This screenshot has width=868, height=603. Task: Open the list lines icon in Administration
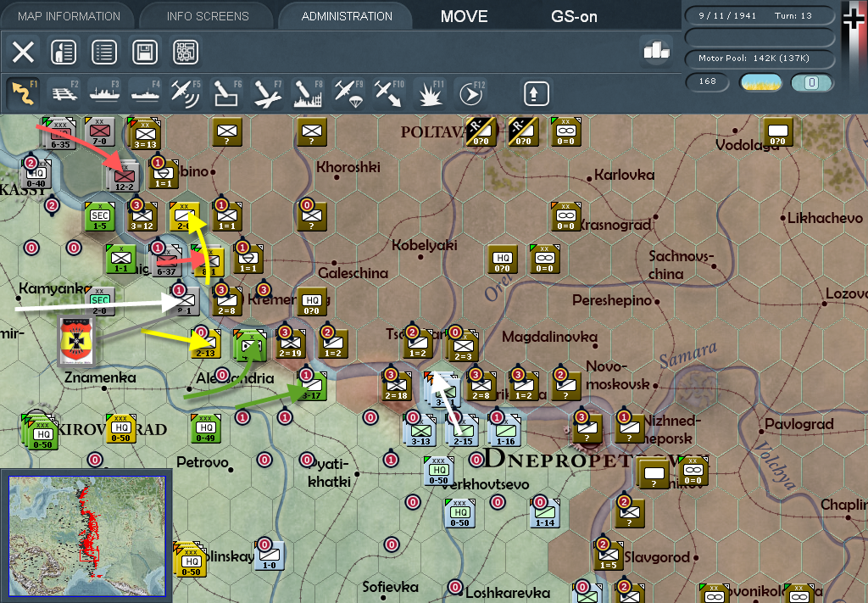pyautogui.click(x=104, y=53)
